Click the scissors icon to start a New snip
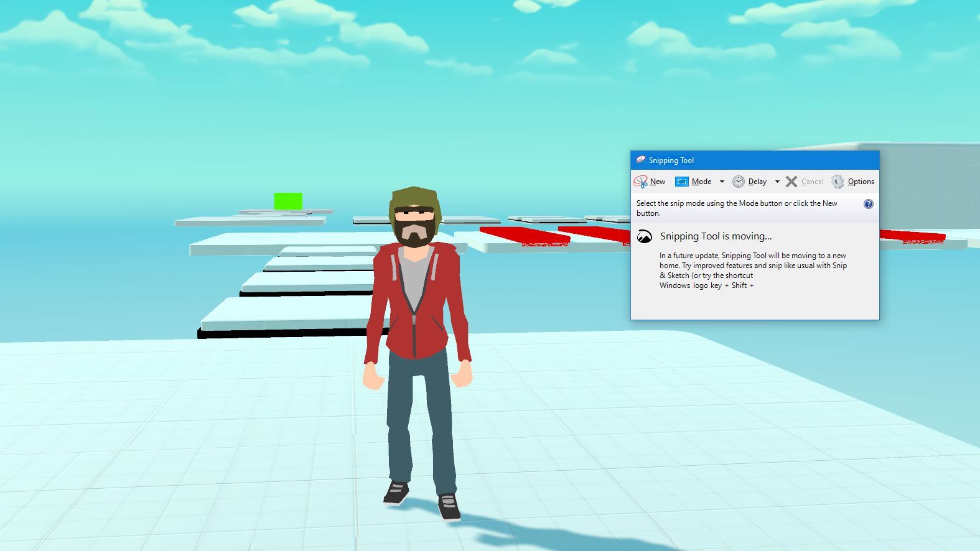This screenshot has height=551, width=980. [640, 182]
